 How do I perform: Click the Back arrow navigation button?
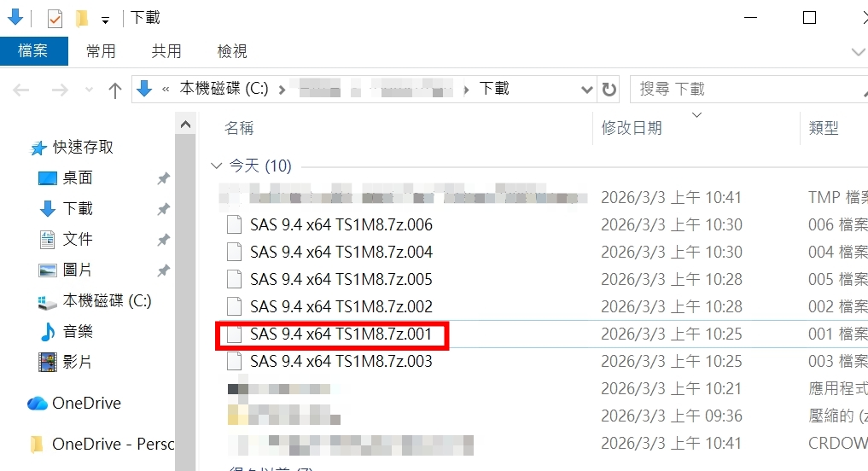[21, 90]
